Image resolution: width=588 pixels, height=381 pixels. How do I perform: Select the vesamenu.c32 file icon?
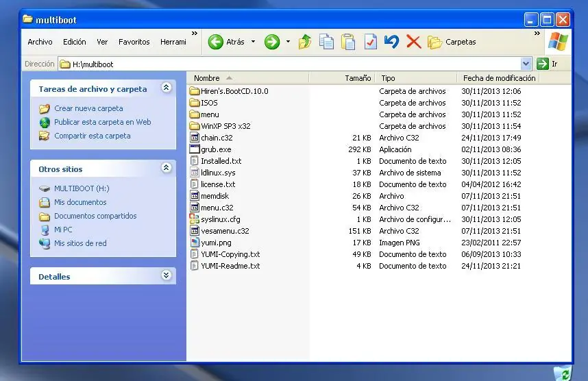pyautogui.click(x=194, y=231)
